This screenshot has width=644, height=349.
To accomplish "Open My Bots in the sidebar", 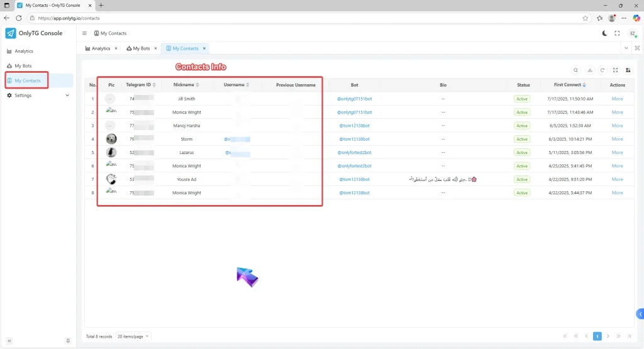I will pos(23,65).
